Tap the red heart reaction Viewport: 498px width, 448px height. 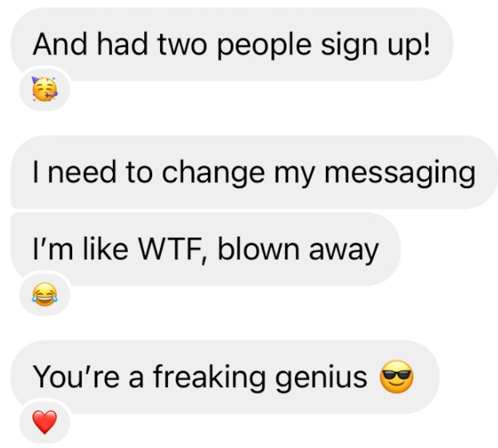click(x=45, y=422)
